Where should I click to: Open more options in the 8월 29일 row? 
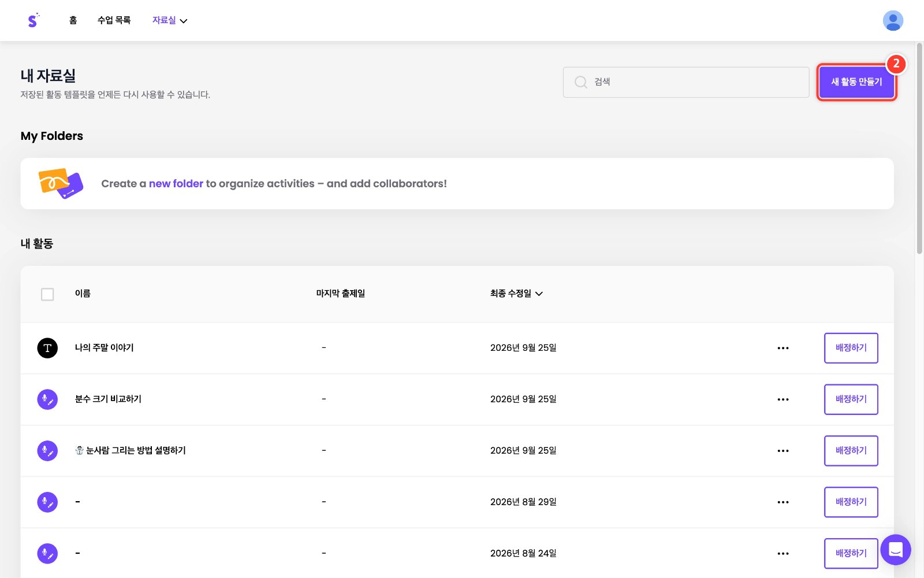[783, 502]
